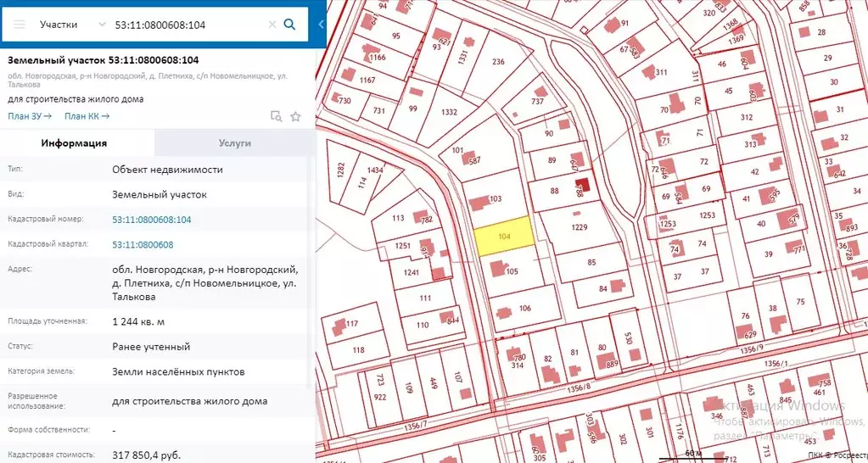Click parcel 90 on the map
This screenshot has height=463, width=868.
pyautogui.click(x=549, y=133)
